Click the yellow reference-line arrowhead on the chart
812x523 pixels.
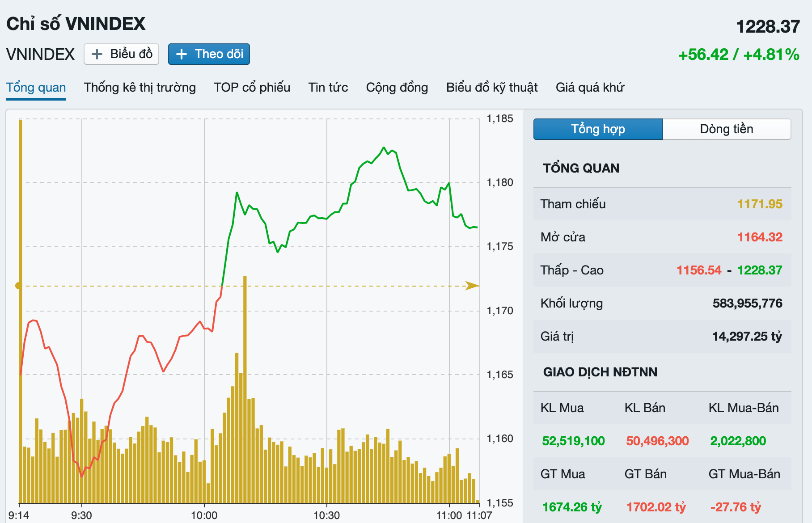pos(472,286)
